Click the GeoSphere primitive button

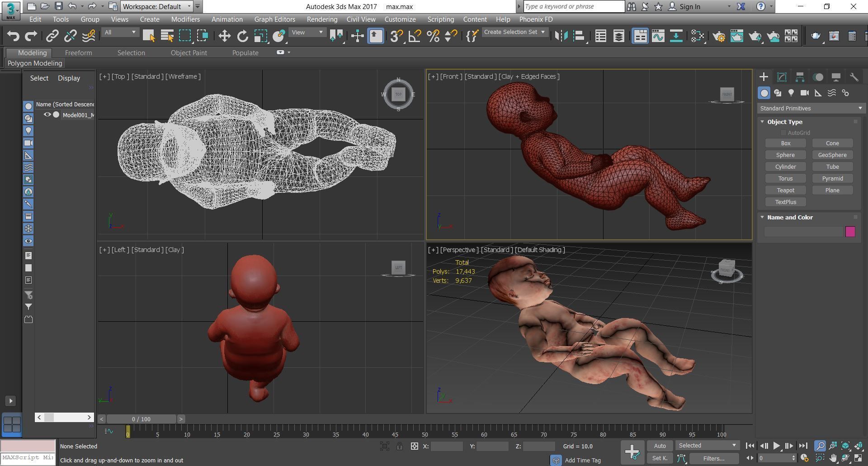click(832, 155)
